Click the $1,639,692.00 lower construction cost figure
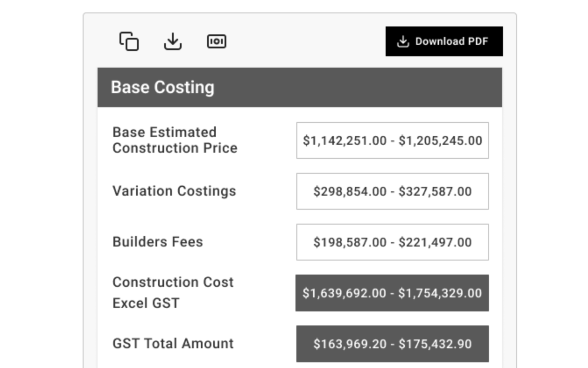Screen dimensions: 588x368 coord(344,293)
